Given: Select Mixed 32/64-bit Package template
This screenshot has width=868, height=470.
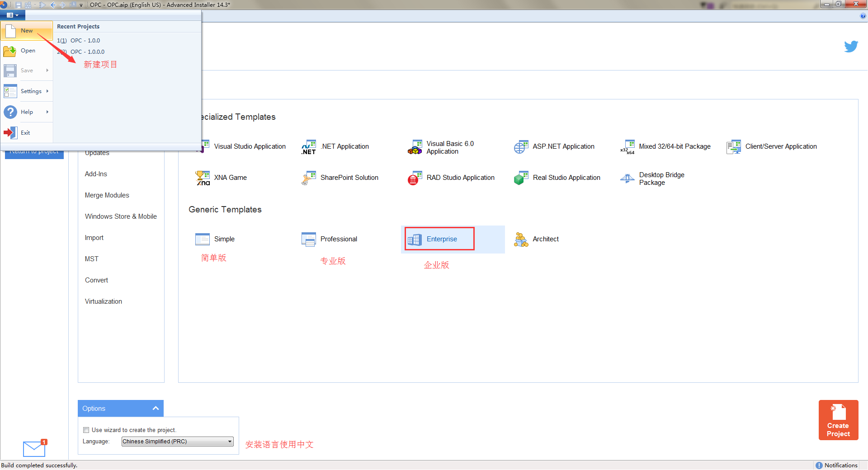Looking at the screenshot, I should click(x=665, y=146).
